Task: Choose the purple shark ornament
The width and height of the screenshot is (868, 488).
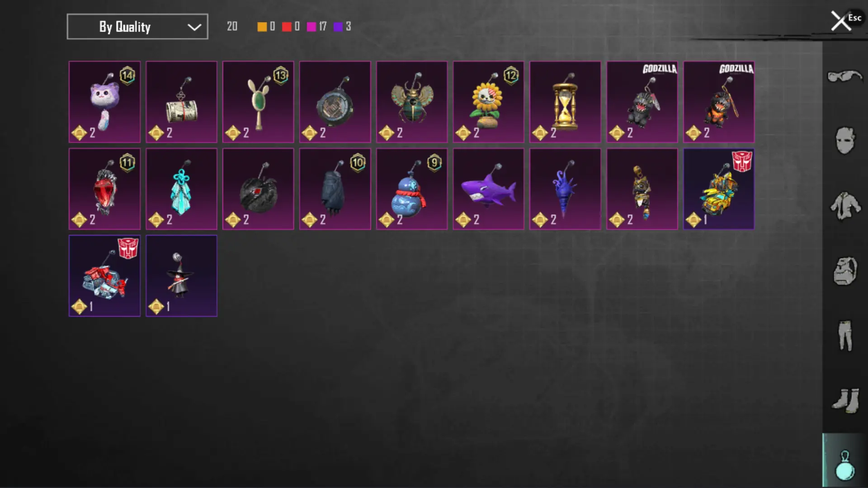Action: (488, 189)
